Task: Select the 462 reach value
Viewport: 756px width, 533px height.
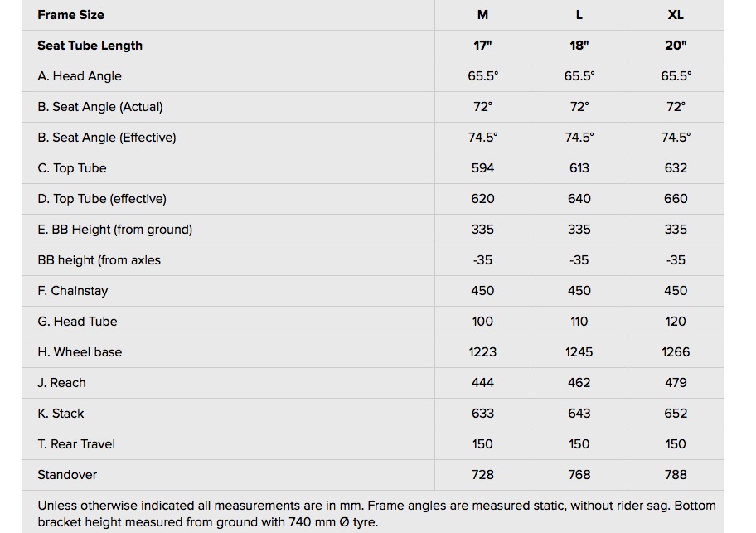Action: 579,383
